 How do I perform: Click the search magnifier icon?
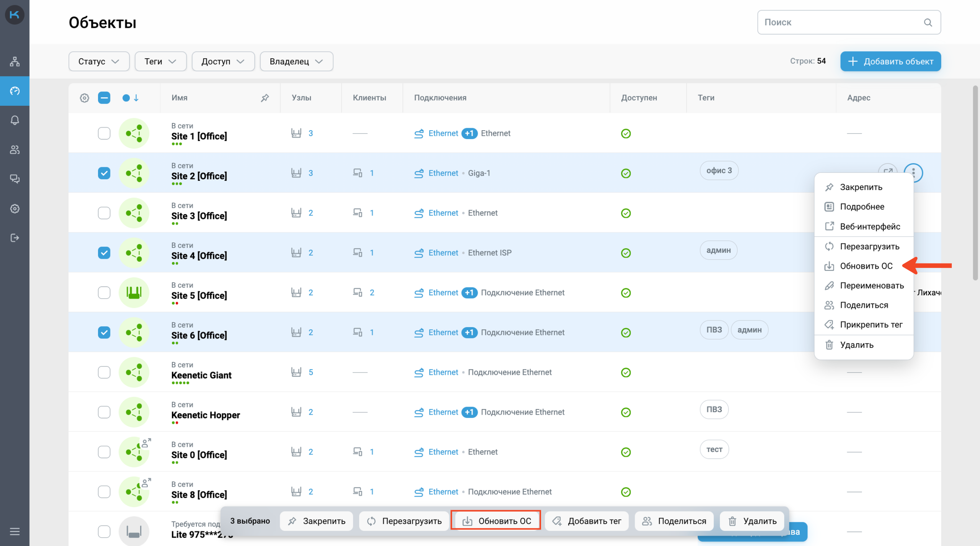coord(928,23)
